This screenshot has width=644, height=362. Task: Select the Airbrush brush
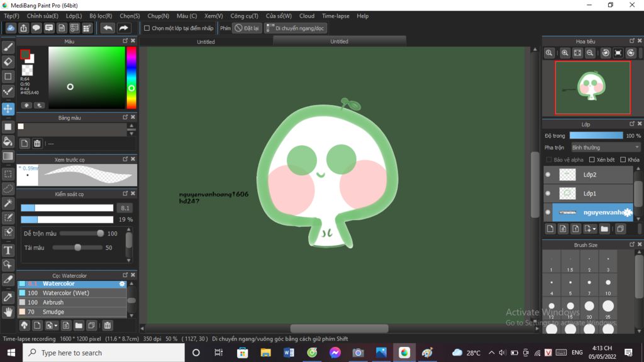(72, 302)
